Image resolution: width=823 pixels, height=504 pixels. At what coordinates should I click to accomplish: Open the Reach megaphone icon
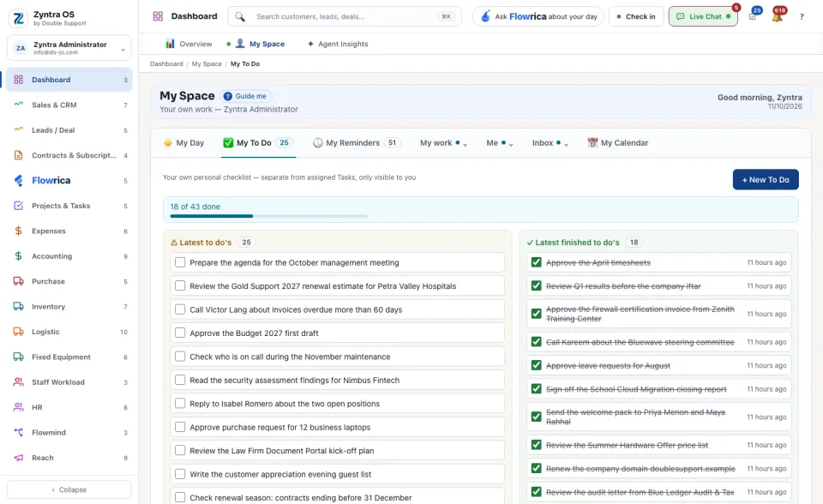point(18,457)
